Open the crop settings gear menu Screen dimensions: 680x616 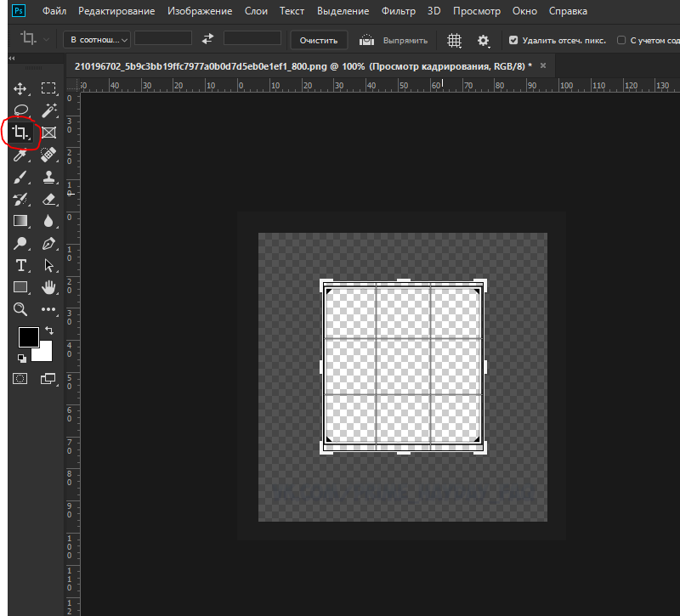pos(483,41)
